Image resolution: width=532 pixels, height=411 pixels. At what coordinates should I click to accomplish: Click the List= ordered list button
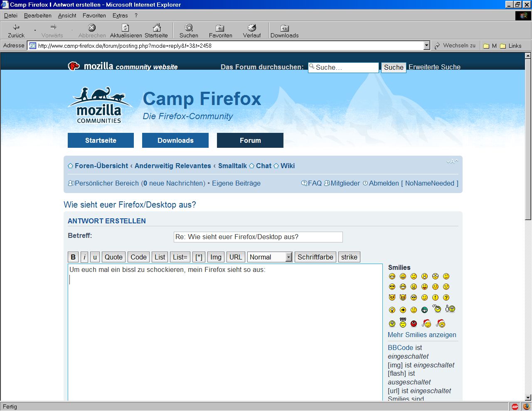coord(180,257)
